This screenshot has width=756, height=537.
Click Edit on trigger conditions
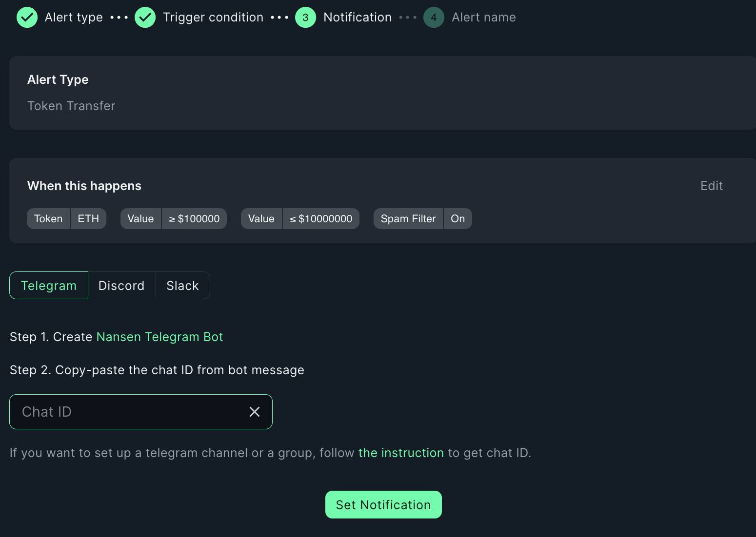[711, 186]
